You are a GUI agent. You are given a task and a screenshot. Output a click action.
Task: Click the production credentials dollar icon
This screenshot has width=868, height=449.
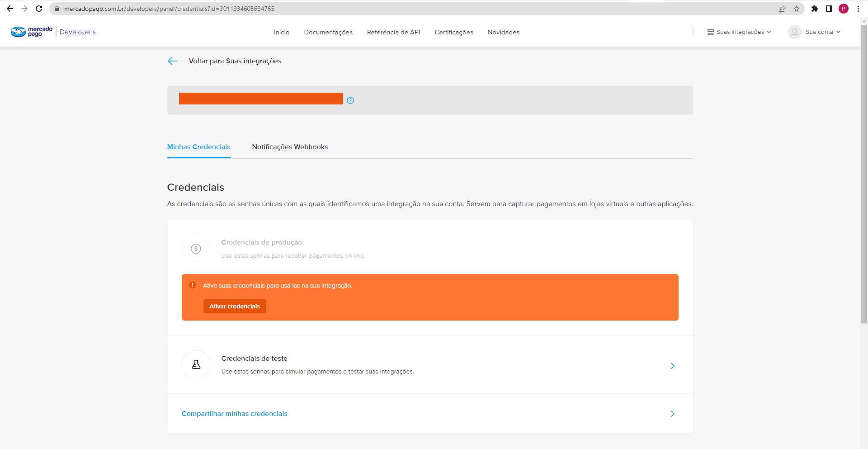[196, 249]
